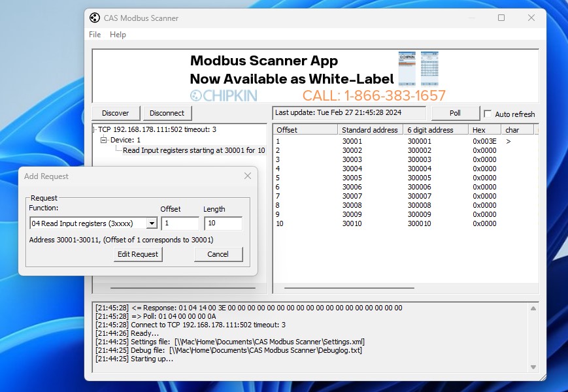Click the CAS Modbus Scanner app icon
This screenshot has width=568, height=392.
[x=95, y=18]
